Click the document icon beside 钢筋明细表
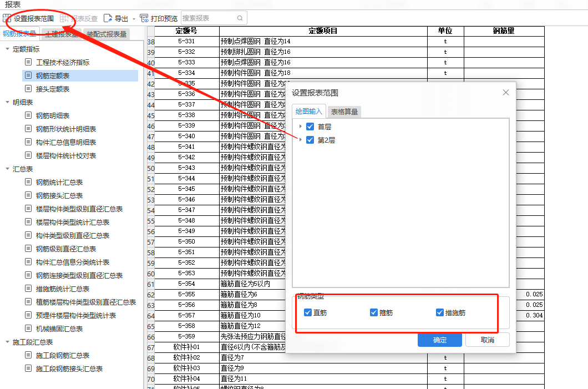The width and height of the screenshot is (588, 389). coord(28,115)
